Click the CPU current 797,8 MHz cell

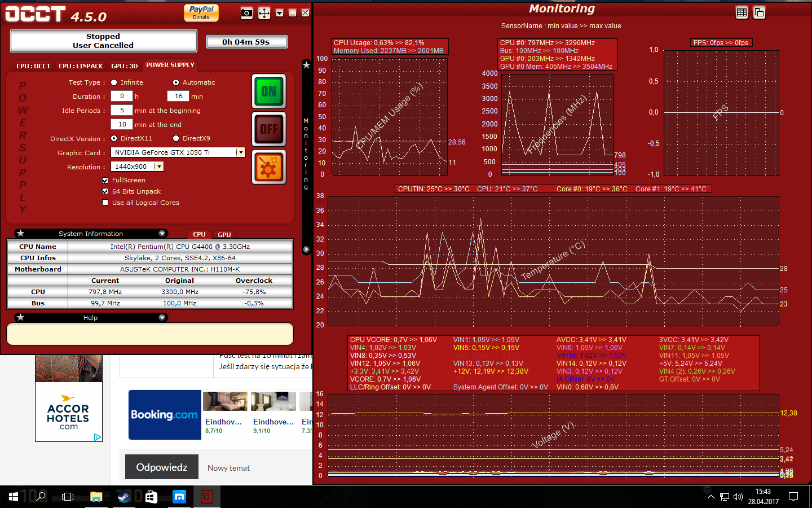pyautogui.click(x=105, y=292)
